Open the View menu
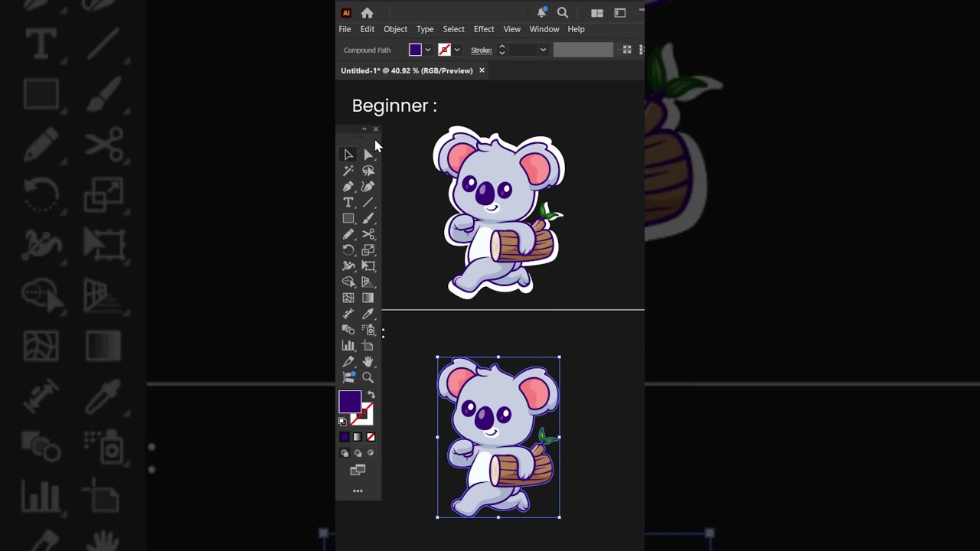The image size is (980, 551). 511,29
